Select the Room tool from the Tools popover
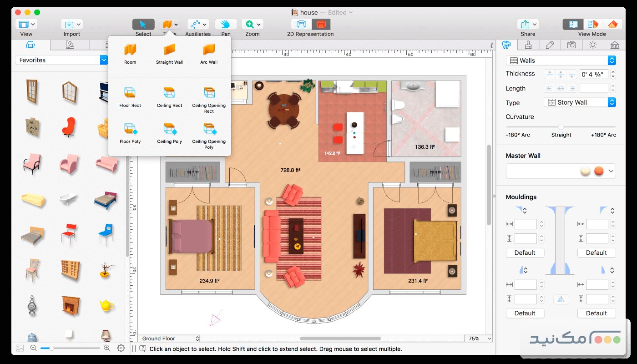The width and height of the screenshot is (637, 364). tap(130, 51)
